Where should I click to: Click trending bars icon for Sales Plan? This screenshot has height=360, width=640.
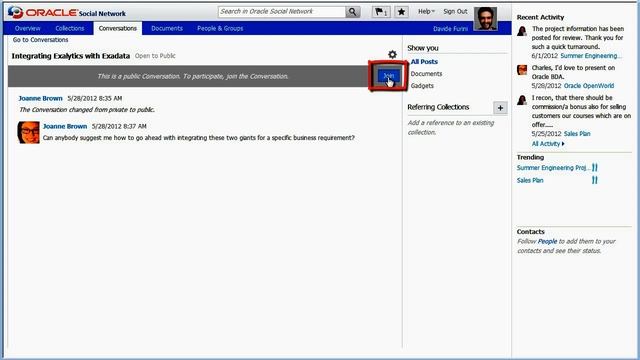click(x=595, y=180)
